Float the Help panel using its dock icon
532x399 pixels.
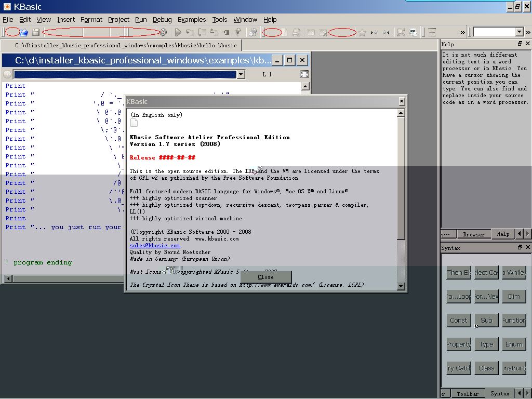(x=520, y=44)
